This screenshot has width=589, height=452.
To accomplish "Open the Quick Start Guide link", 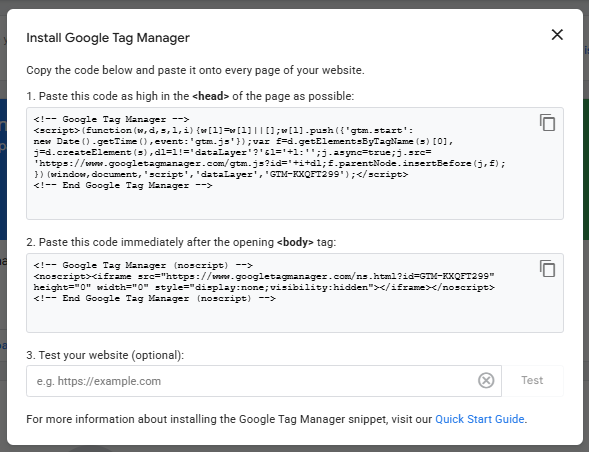I will [480, 419].
